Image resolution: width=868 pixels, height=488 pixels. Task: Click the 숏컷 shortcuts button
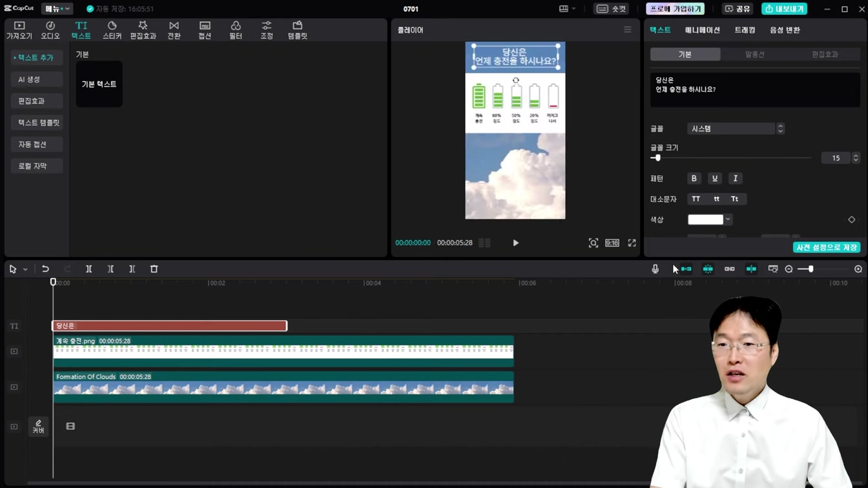pos(612,9)
